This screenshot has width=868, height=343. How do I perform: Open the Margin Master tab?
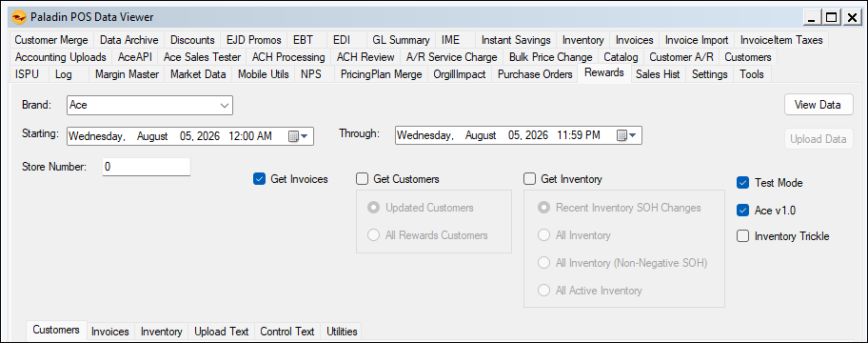tap(127, 74)
